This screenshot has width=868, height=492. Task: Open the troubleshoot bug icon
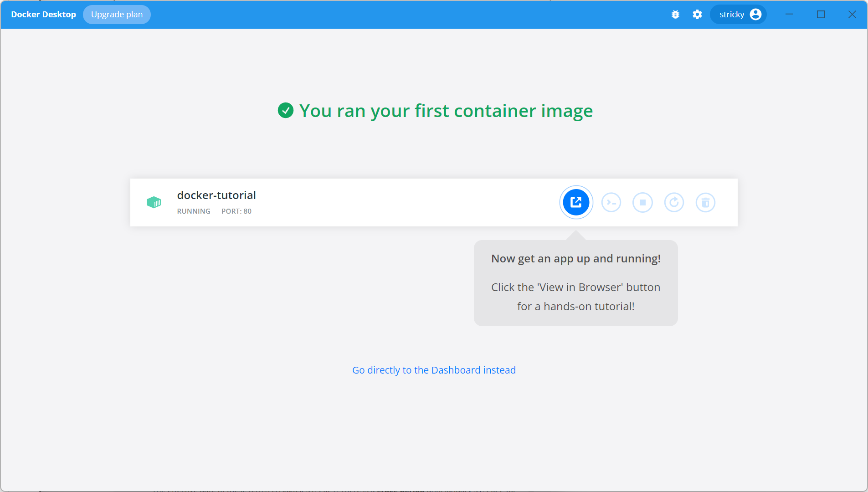pyautogui.click(x=675, y=15)
